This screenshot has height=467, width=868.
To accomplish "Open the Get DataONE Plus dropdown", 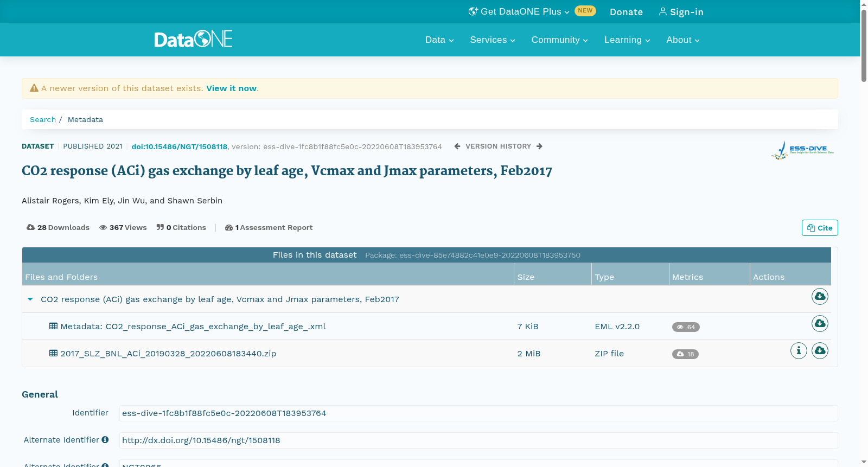I will tap(519, 12).
